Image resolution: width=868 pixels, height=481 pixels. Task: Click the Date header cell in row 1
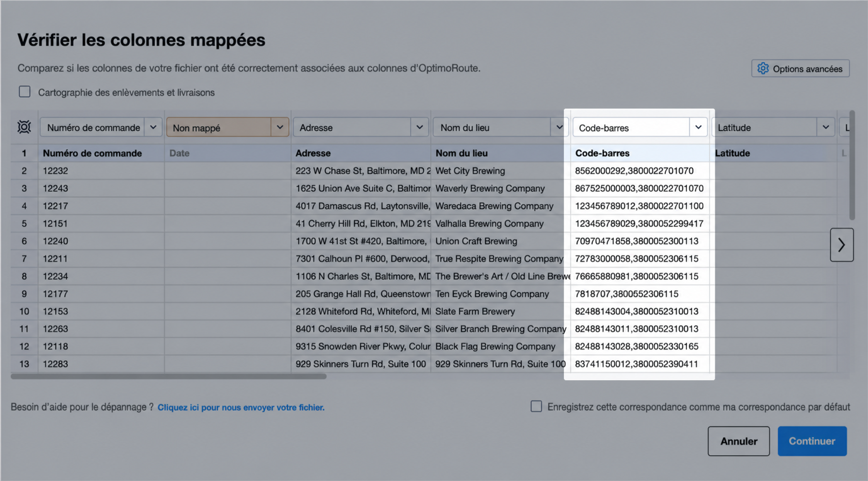tap(228, 153)
